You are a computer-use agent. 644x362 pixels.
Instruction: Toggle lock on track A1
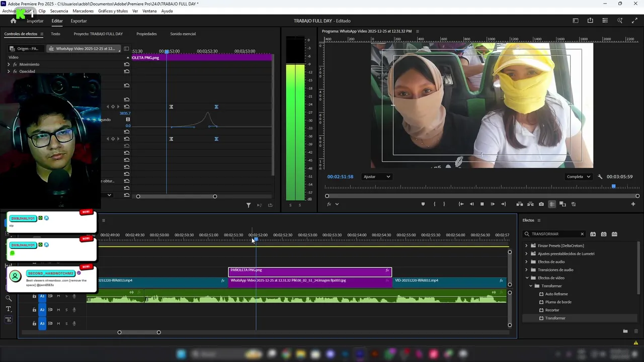(x=34, y=296)
